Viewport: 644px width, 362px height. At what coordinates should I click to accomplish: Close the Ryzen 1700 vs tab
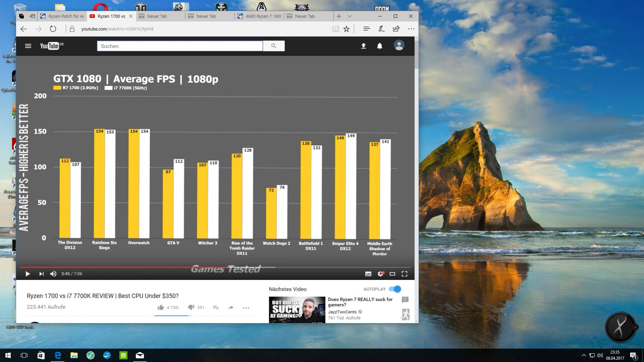pos(131,16)
